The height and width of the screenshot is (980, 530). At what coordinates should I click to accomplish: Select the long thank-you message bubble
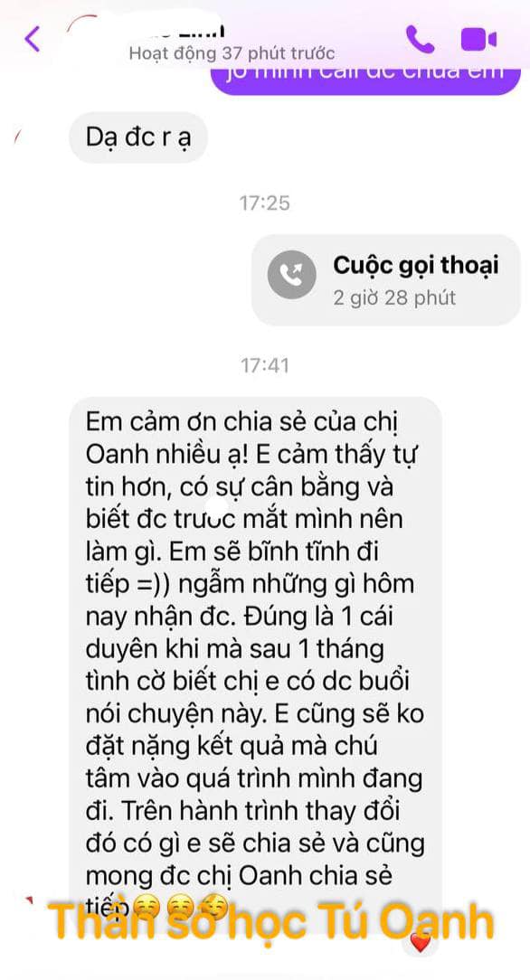click(255, 664)
